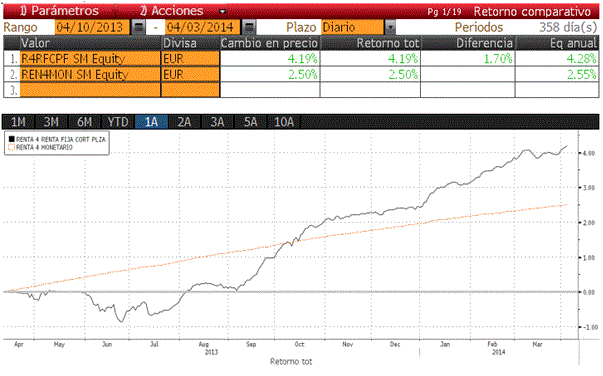Switch to the YTD range tab
Screen dimensions: 603x376
pyautogui.click(x=118, y=122)
